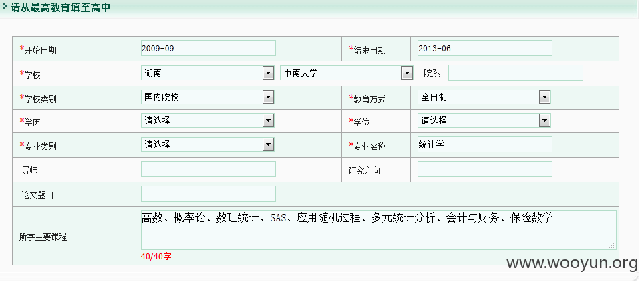This screenshot has height=282, width=644.
Task: Click the start date field showing 2009-09
Action: click(208, 48)
